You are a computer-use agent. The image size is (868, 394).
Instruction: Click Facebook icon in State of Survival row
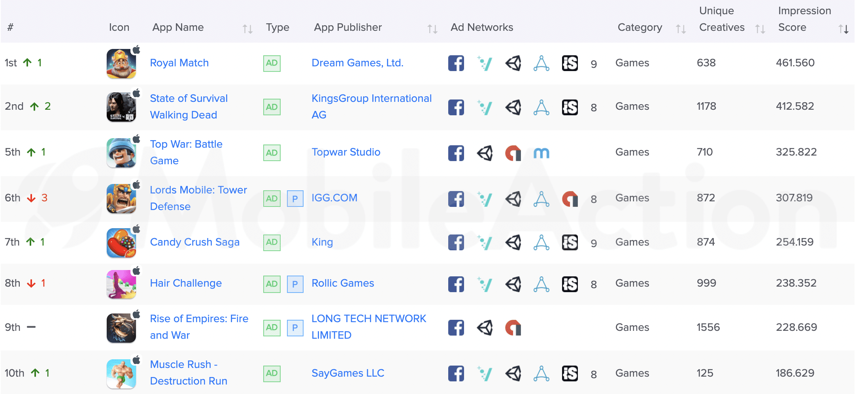point(456,107)
